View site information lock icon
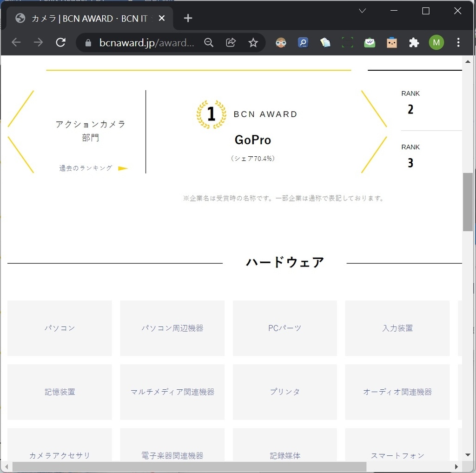 [88, 43]
